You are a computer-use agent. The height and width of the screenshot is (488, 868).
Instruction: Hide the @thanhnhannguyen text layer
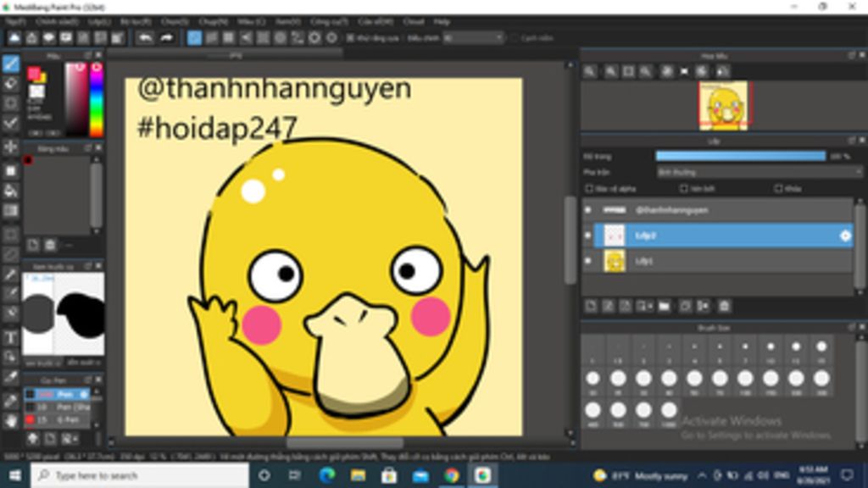point(588,210)
